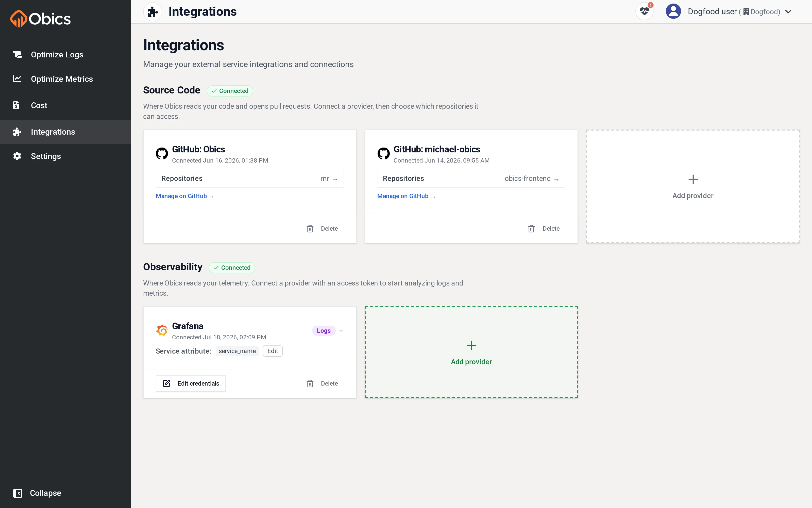Click the Optimize Metrics chart icon
Viewport: 812px width, 508px height.
[x=17, y=79]
